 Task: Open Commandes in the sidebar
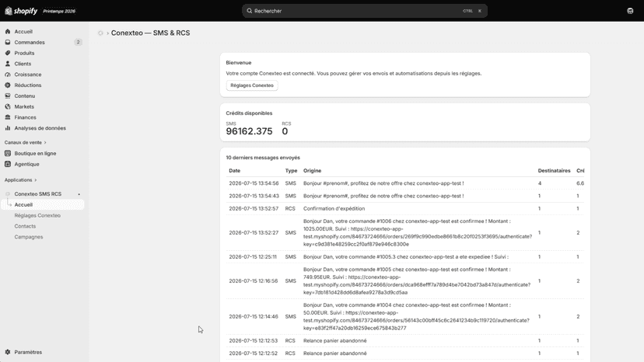[x=30, y=42]
